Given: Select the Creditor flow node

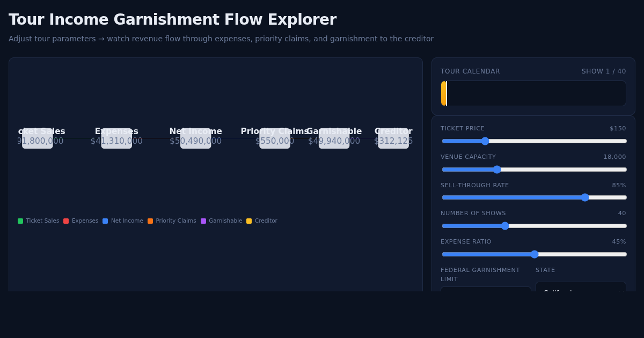Looking at the screenshot, I should [393, 138].
